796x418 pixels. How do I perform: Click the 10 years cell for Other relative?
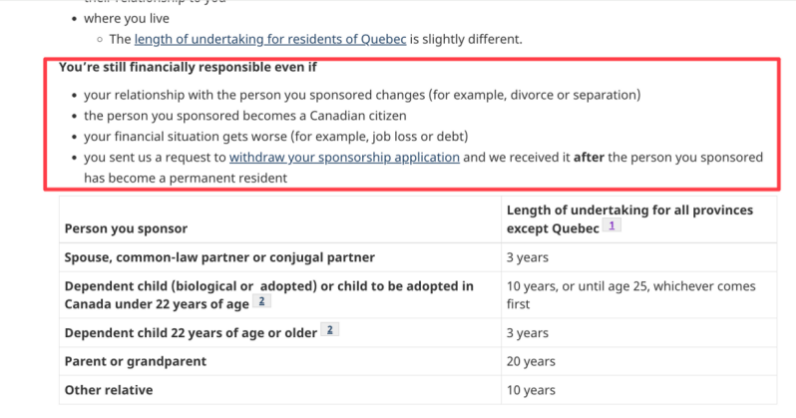click(x=530, y=390)
